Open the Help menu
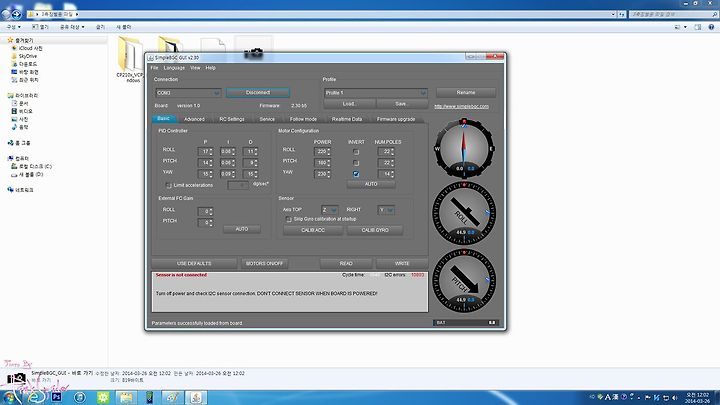The width and height of the screenshot is (720, 405). point(210,68)
